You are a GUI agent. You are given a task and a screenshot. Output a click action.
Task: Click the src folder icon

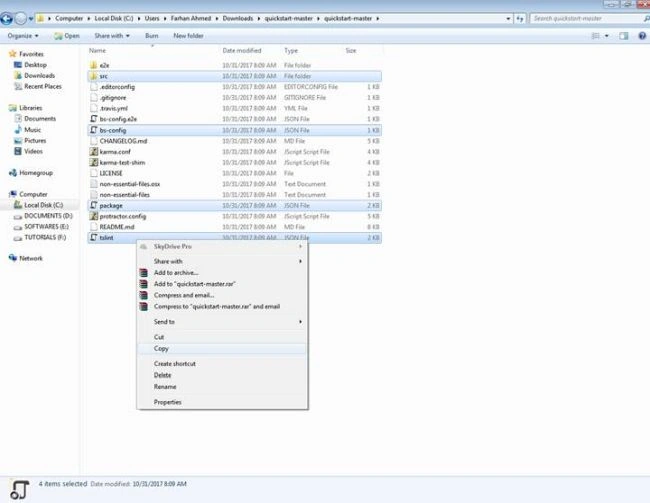click(x=94, y=76)
